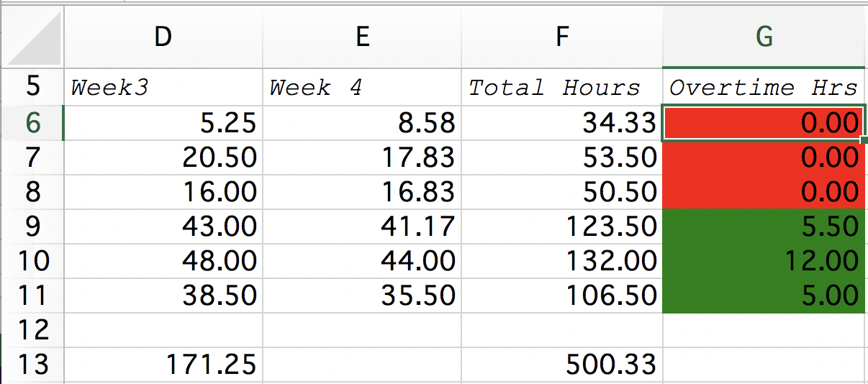This screenshot has width=868, height=384.
Task: Select red overtime cell in row 7
Action: 764,157
